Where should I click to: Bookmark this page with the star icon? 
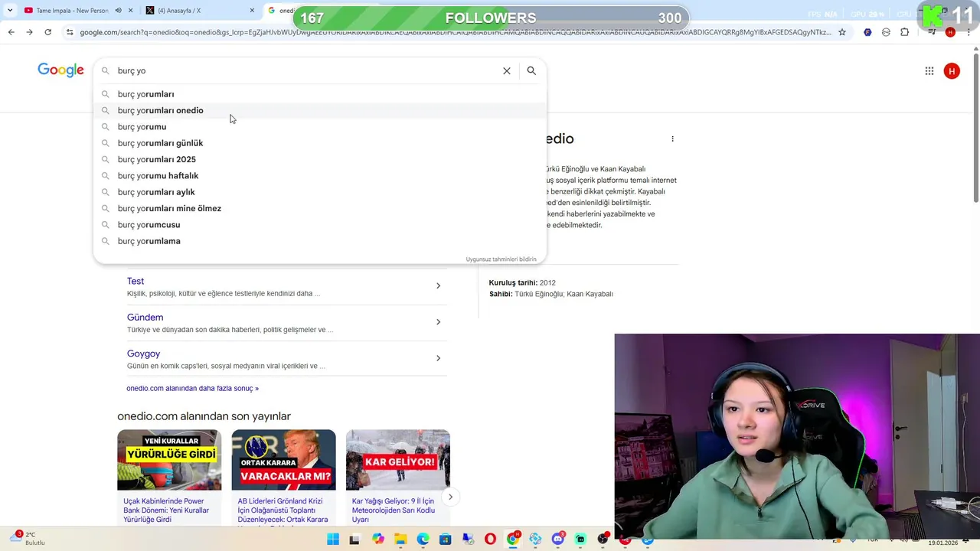coord(842,32)
